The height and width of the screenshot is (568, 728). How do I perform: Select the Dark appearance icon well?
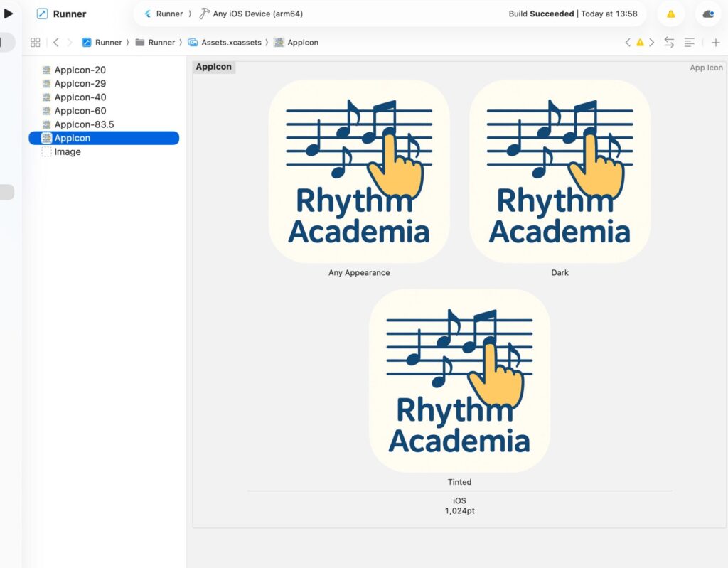[560, 171]
